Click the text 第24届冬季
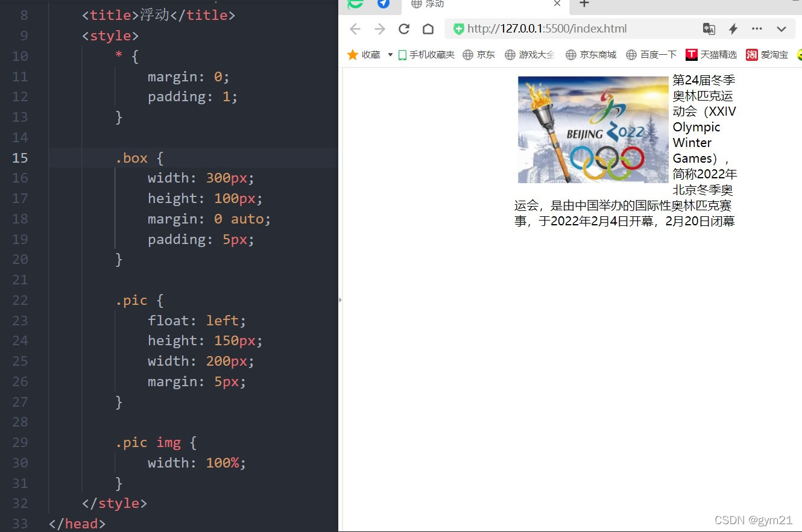The height and width of the screenshot is (532, 802). tap(704, 80)
